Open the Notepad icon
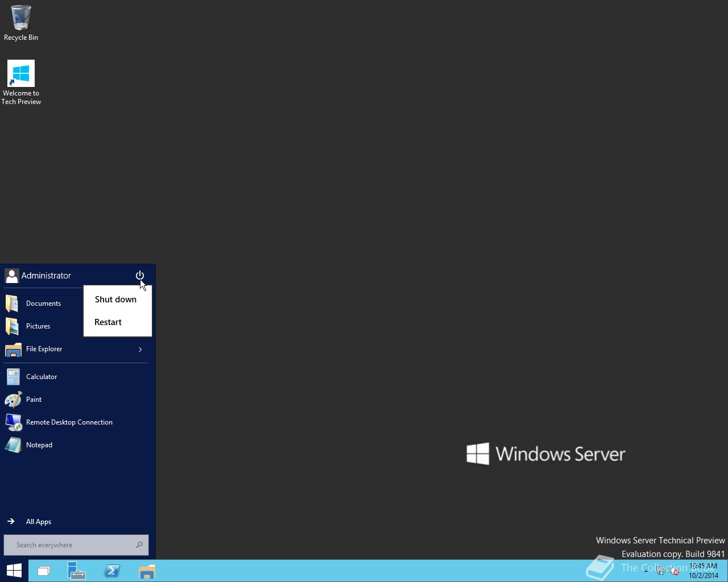 coord(13,445)
